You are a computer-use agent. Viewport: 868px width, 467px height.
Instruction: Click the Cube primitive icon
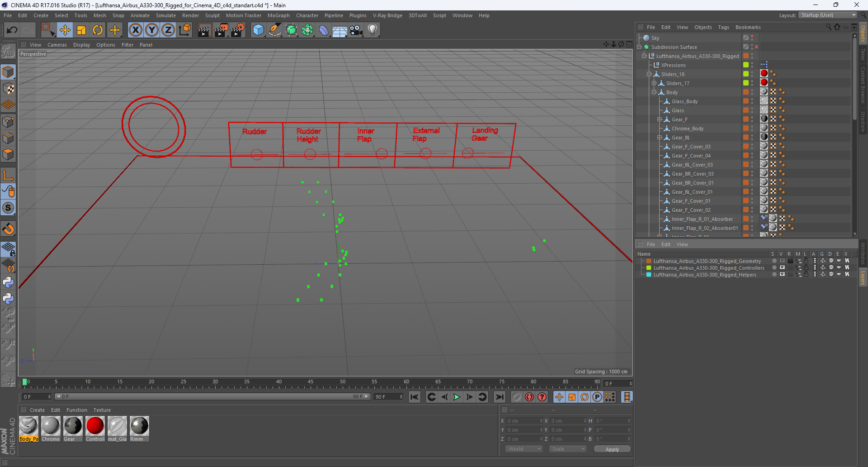(258, 30)
